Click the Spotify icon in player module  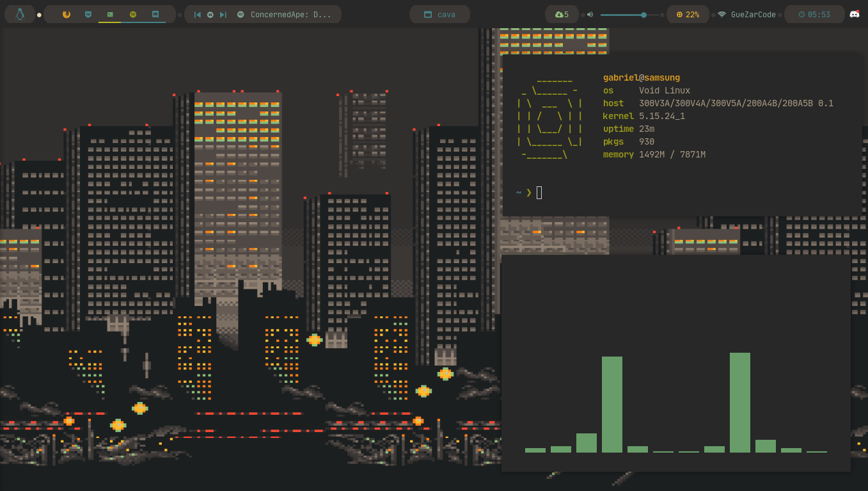(241, 14)
